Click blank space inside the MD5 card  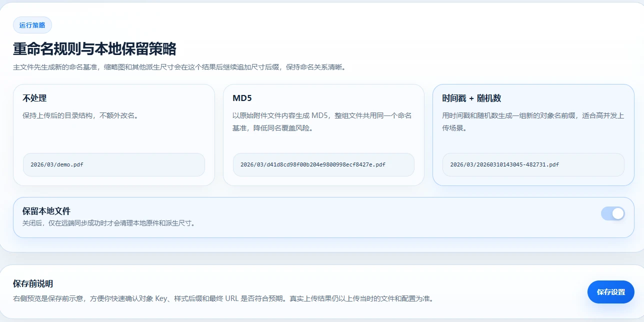pos(323,143)
